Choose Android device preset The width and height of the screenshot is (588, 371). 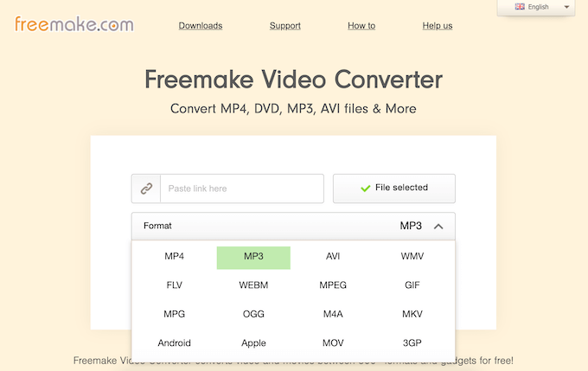(x=175, y=343)
